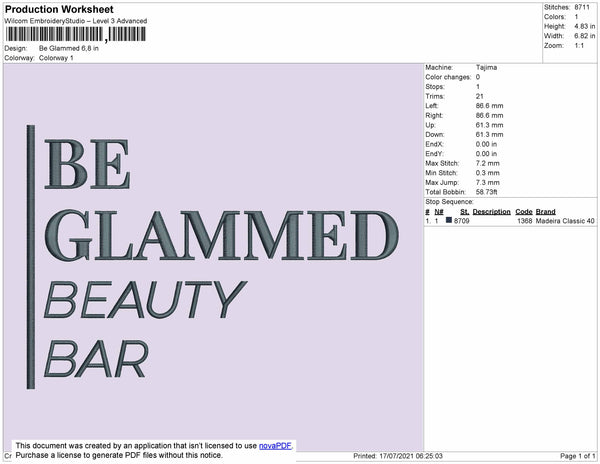Open the novaPDF link

point(275,446)
